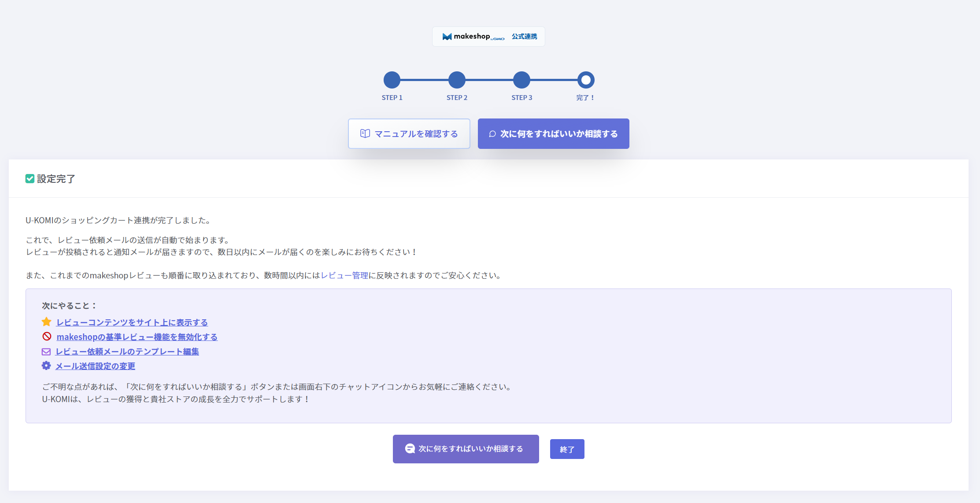Open レビューコンテンツをサイト上に表示する link
The width and height of the screenshot is (980, 503).
(x=132, y=322)
